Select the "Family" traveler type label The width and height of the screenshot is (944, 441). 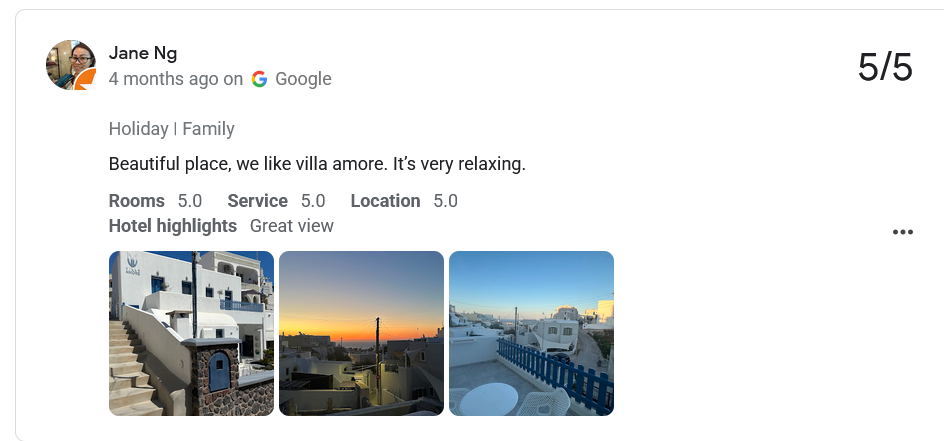[208, 129]
